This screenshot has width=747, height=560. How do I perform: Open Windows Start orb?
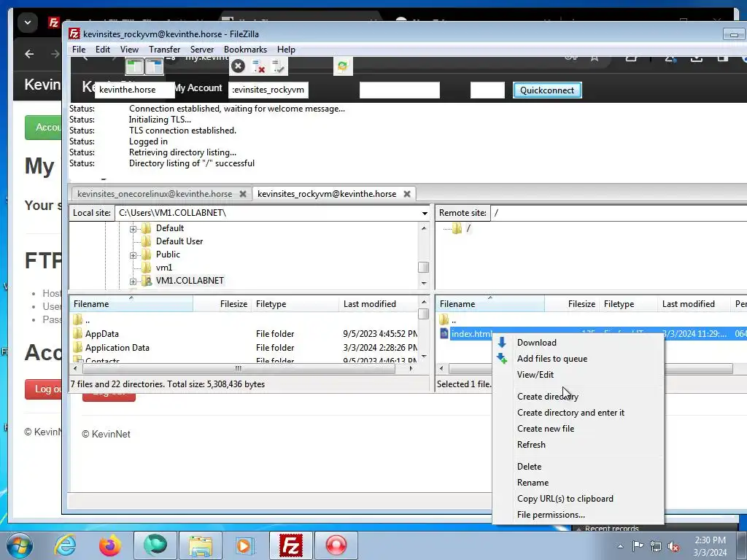point(20,545)
